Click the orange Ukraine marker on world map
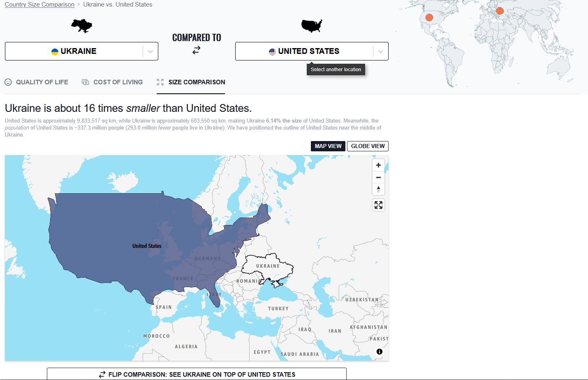This screenshot has height=380, width=588. pyautogui.click(x=500, y=11)
